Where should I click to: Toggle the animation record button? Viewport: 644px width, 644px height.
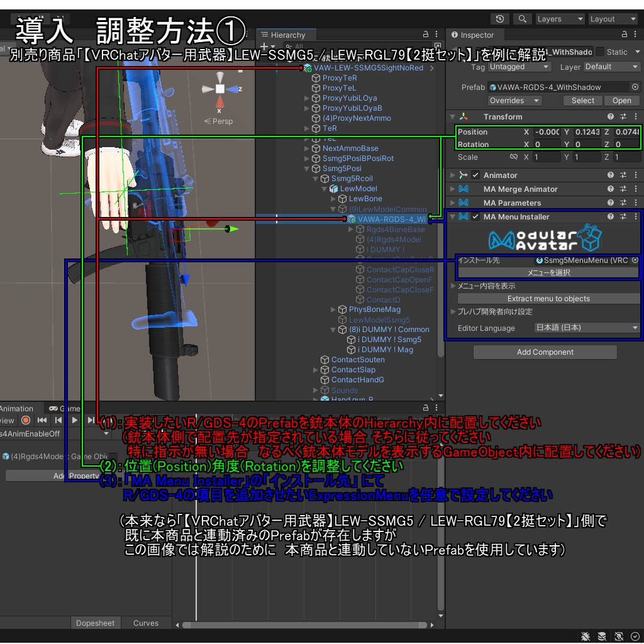pos(25,420)
